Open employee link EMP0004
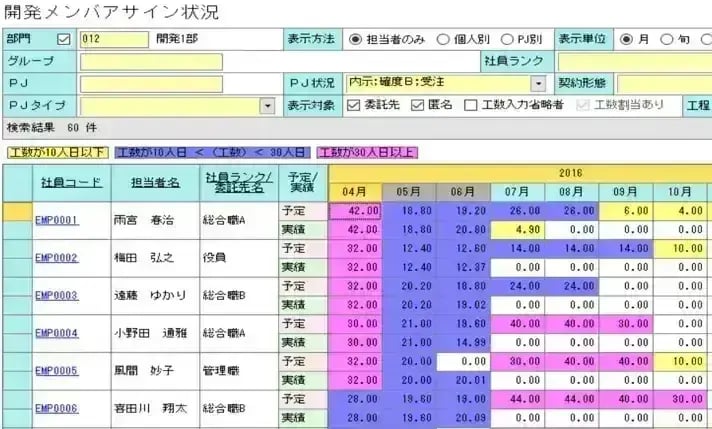 pyautogui.click(x=55, y=333)
